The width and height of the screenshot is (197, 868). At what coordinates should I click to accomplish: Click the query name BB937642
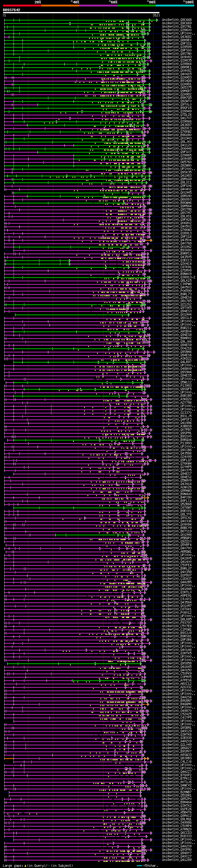(x=11, y=10)
